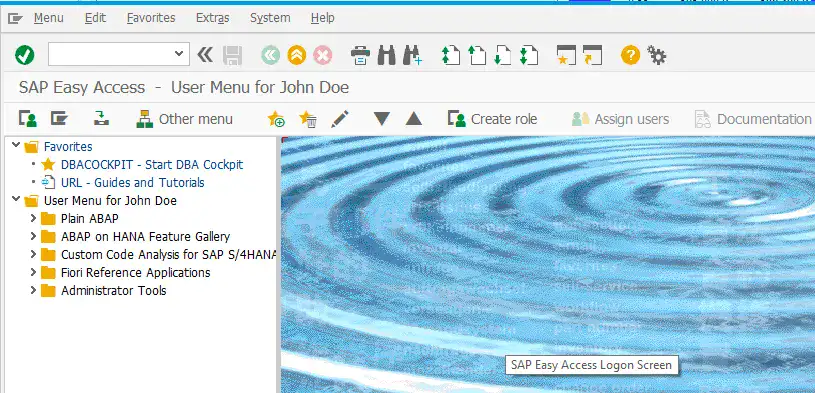Click the red Cancel icon
This screenshot has width=815, height=393.
[x=323, y=55]
